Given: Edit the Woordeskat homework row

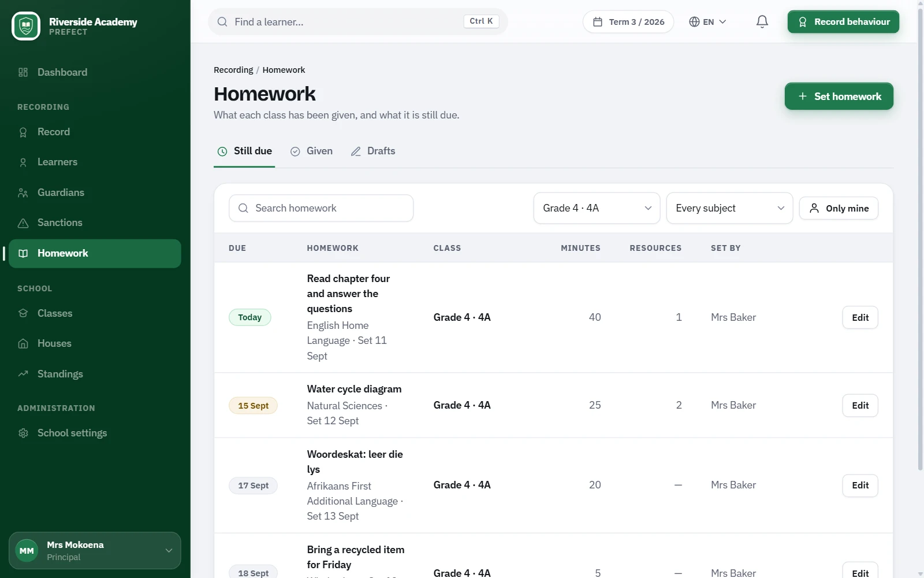Looking at the screenshot, I should tap(860, 486).
